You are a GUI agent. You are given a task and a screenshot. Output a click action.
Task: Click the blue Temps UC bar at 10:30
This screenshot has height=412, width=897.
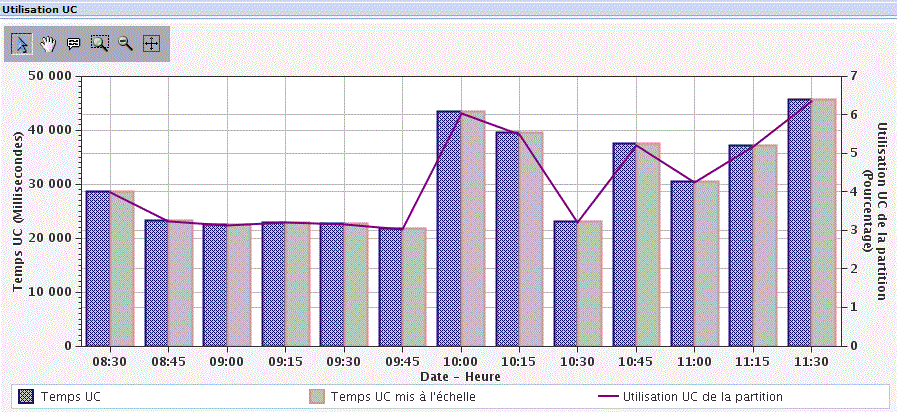coord(565,283)
